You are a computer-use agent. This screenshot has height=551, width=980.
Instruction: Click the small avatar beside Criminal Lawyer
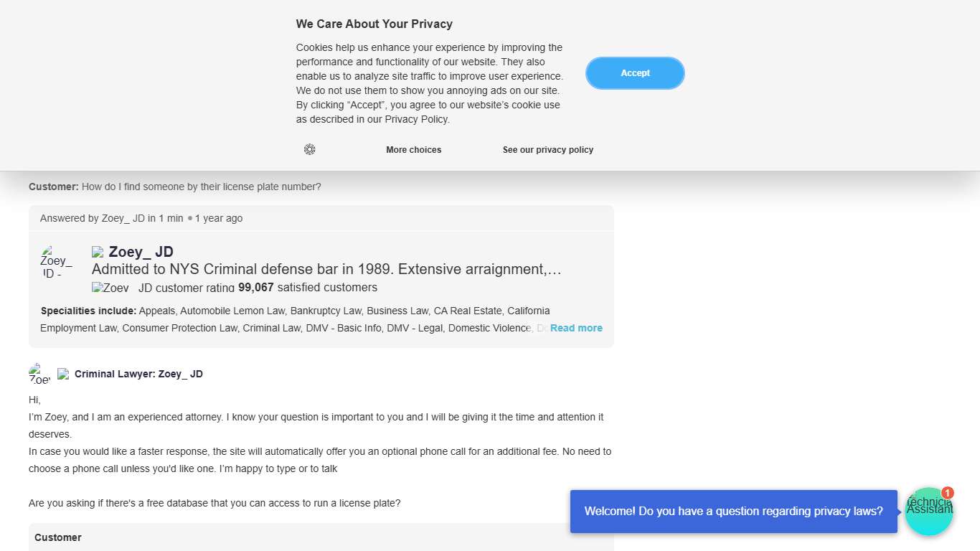tap(39, 374)
